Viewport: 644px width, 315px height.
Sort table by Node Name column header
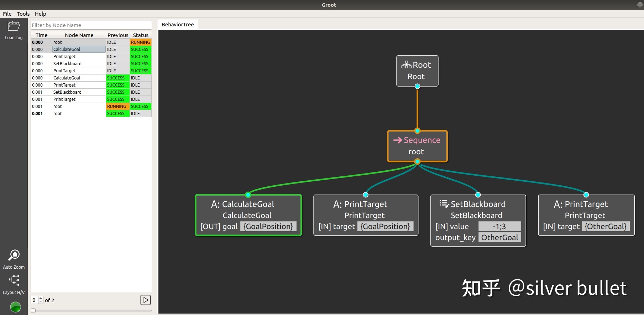click(x=79, y=35)
